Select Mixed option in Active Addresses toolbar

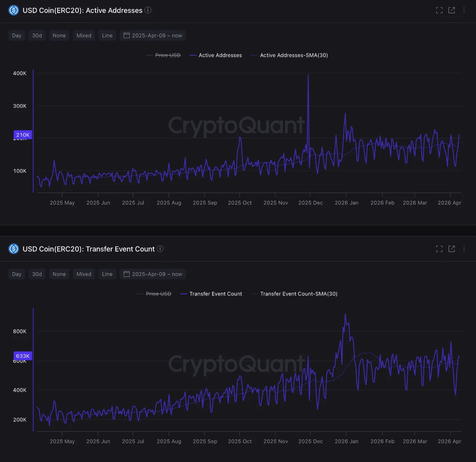[84, 36]
